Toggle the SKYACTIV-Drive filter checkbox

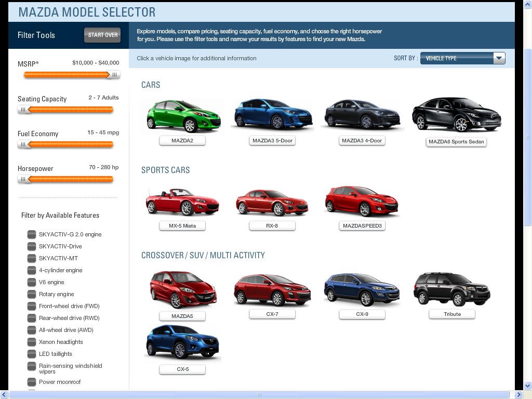pyautogui.click(x=32, y=246)
